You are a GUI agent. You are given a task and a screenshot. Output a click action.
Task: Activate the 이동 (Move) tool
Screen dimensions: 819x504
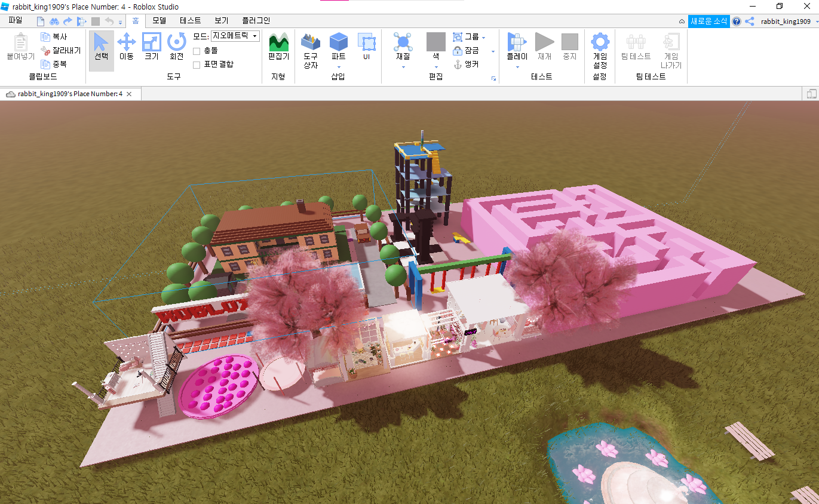126,47
